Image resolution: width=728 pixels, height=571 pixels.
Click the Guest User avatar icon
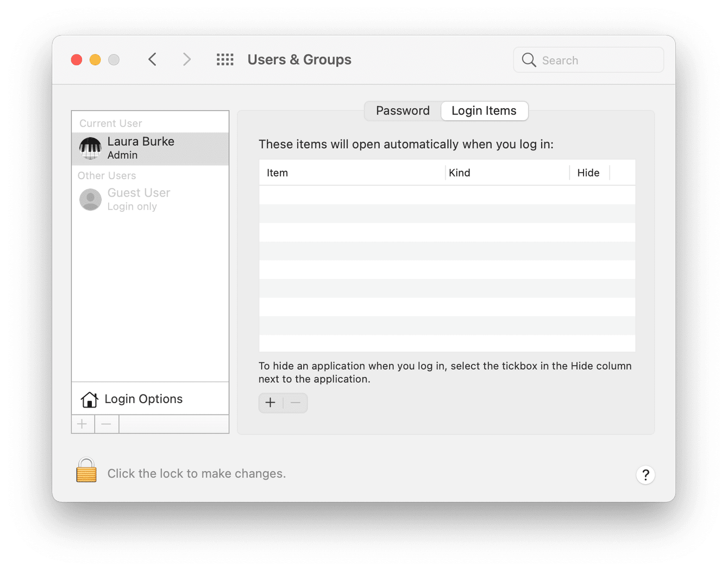[x=90, y=200]
